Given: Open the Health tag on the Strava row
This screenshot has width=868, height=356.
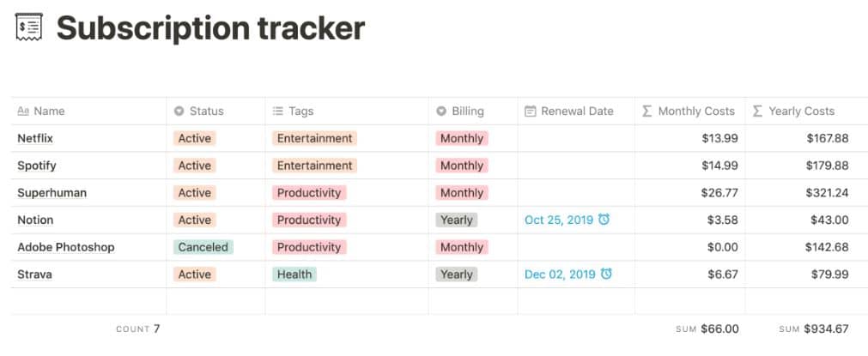Looking at the screenshot, I should 294,275.
